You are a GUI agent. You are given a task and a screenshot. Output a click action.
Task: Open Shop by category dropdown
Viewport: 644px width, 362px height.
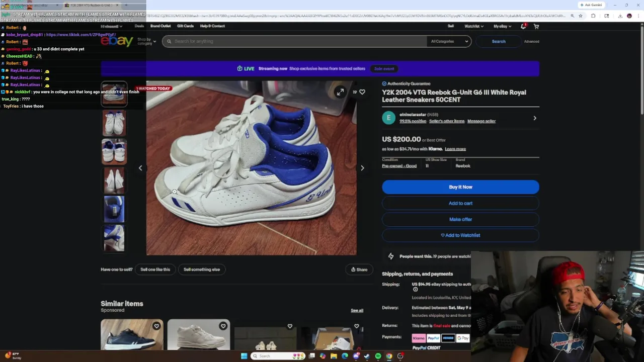point(146,41)
